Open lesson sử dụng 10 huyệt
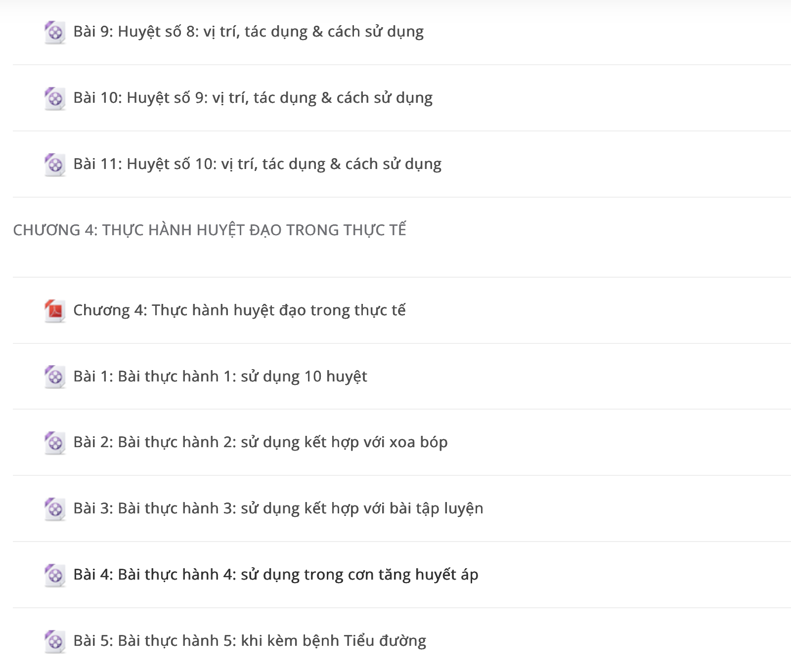This screenshot has height=672, width=791. coord(220,377)
